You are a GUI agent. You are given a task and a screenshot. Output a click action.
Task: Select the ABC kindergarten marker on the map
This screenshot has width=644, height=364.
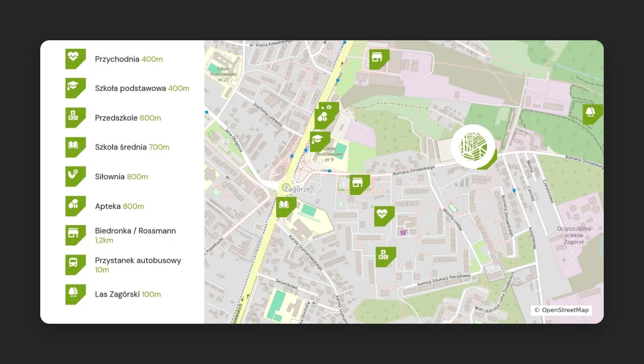pos(386,257)
